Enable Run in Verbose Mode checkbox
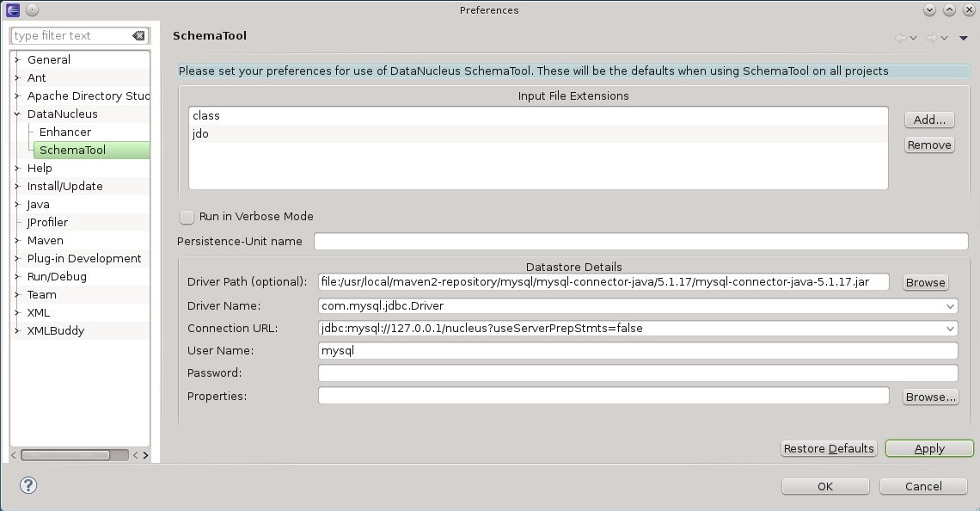Viewport: 980px width, 511px height. click(x=187, y=218)
